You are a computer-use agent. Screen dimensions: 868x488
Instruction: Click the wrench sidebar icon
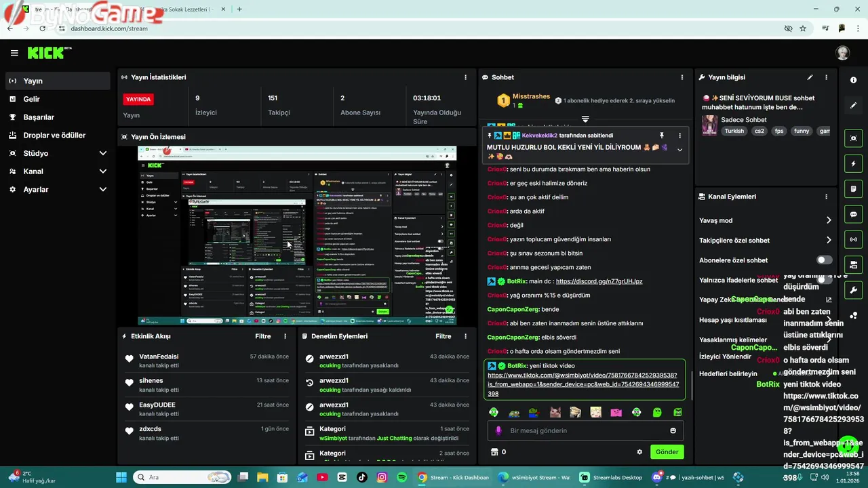point(853,290)
